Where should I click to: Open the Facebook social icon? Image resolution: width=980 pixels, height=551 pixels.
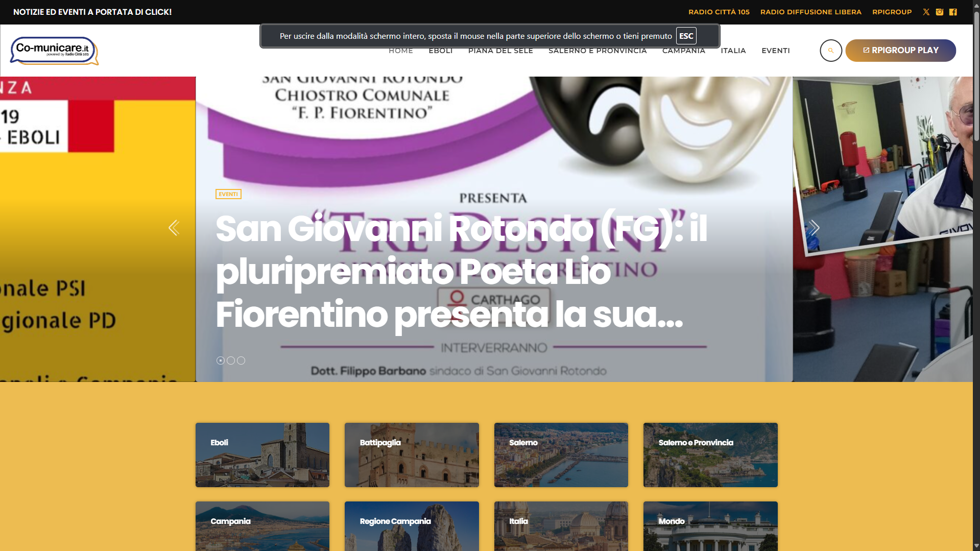[953, 12]
